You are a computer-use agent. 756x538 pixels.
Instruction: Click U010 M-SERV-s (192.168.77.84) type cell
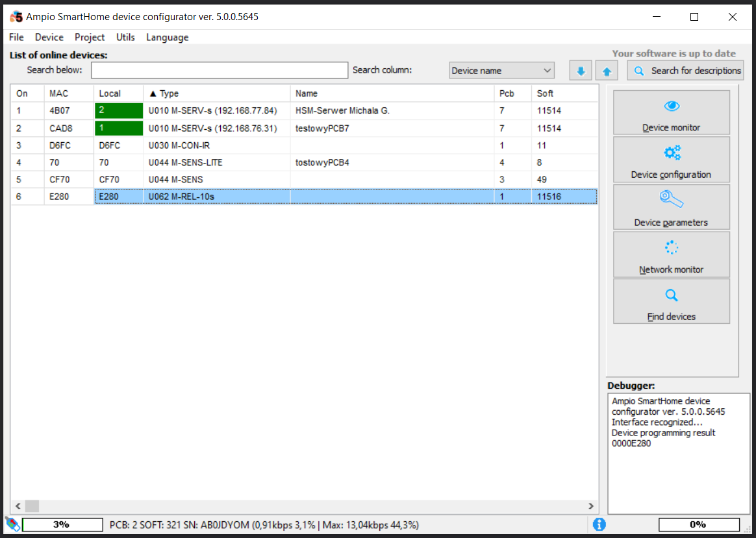click(216, 111)
